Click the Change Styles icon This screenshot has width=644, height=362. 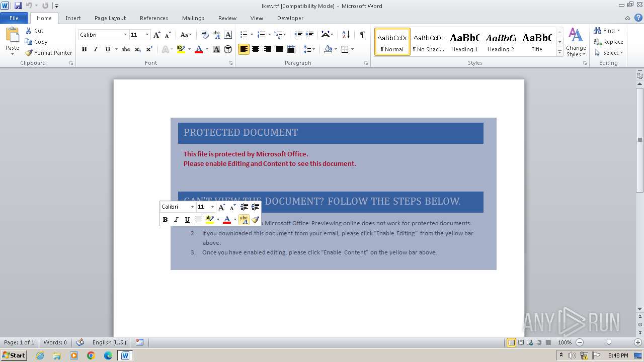coord(576,42)
